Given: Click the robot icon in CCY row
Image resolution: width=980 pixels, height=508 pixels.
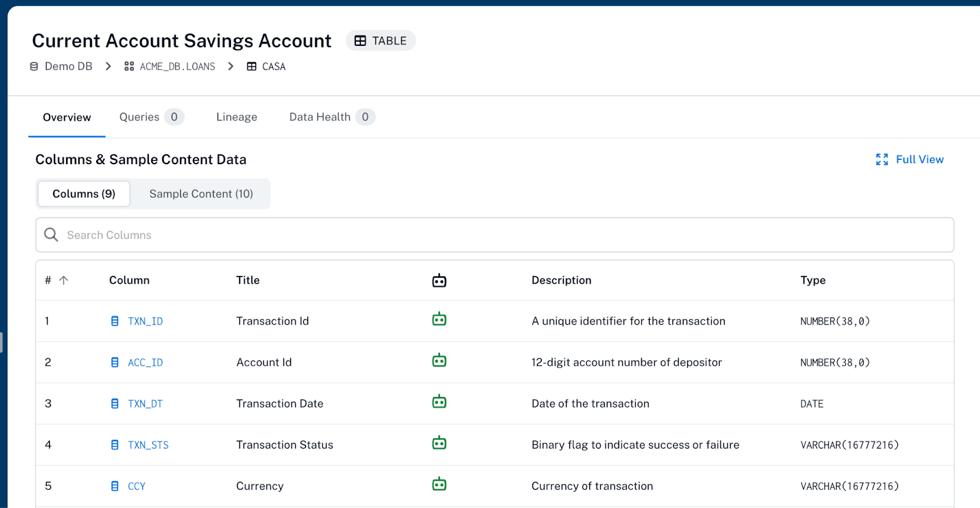Looking at the screenshot, I should coord(439,484).
